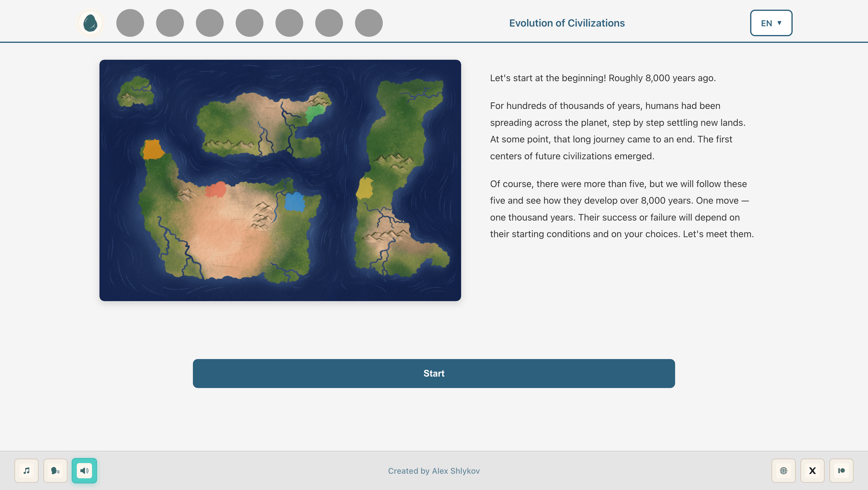Click the sixth gray stage circle
The width and height of the screenshot is (868, 490).
(329, 23)
